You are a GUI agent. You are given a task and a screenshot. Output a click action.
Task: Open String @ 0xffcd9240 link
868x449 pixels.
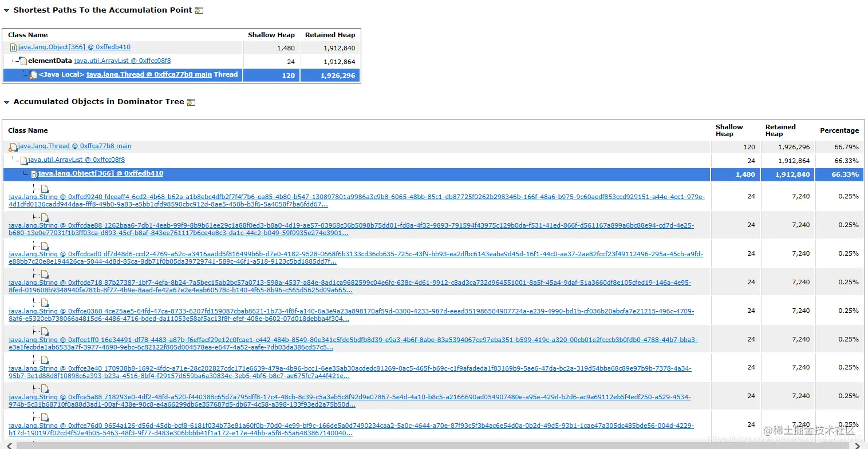click(357, 200)
